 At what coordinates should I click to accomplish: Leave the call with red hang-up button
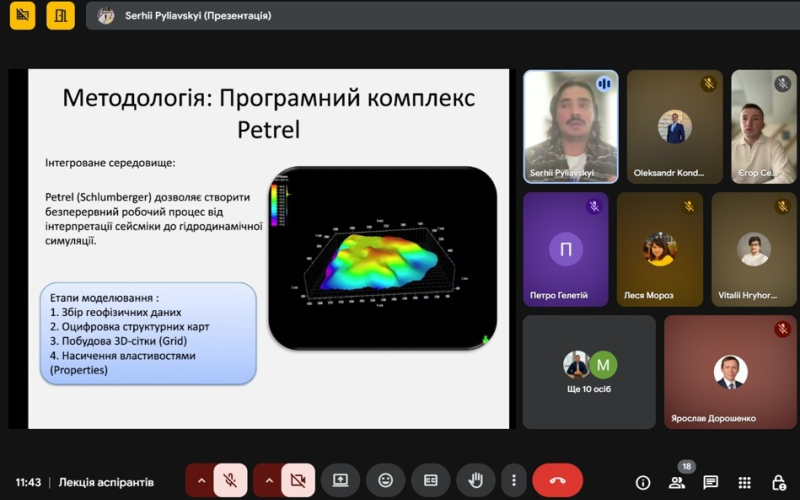pyautogui.click(x=557, y=480)
